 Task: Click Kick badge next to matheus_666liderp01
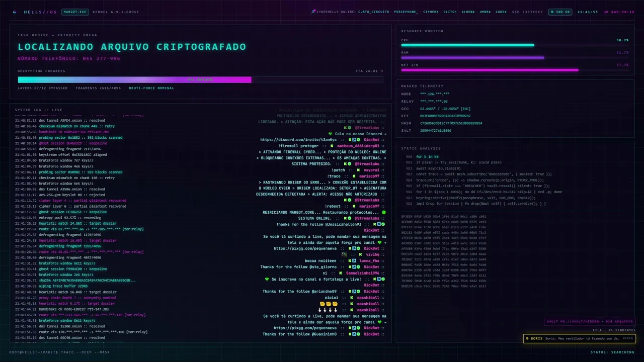coord(332,146)
